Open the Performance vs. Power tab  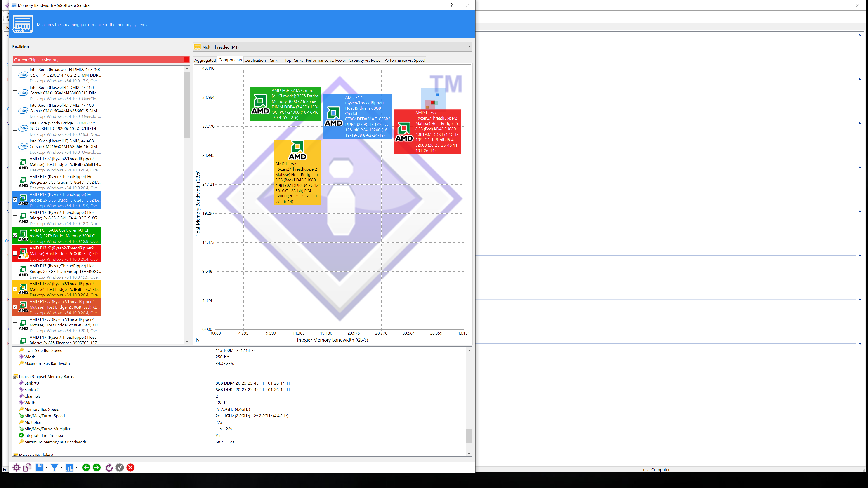[x=326, y=60]
